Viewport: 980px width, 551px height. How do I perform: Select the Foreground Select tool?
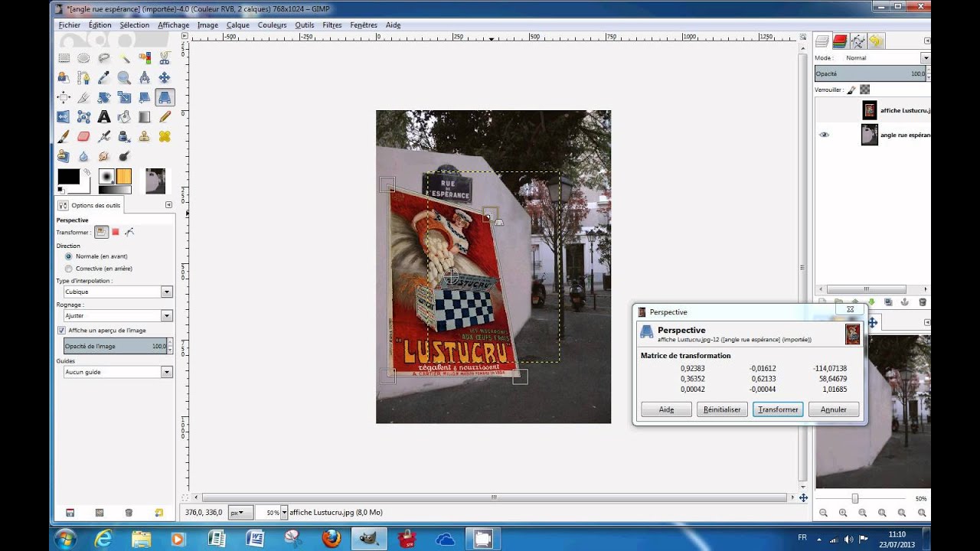click(x=64, y=77)
